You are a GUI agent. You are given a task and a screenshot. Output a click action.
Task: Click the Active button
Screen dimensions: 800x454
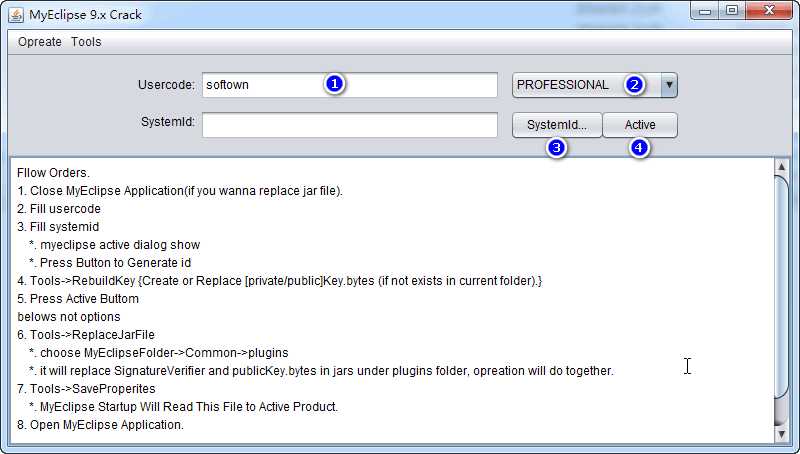pos(640,125)
